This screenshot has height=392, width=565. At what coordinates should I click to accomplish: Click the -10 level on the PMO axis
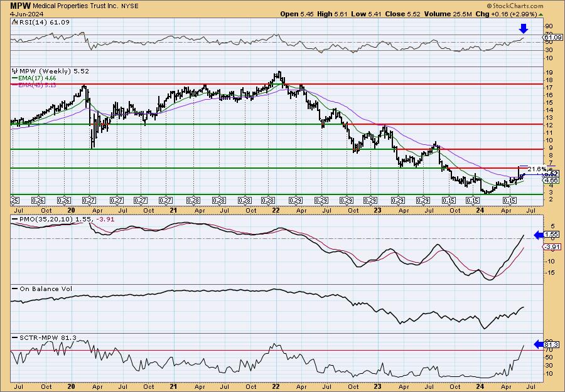[549, 262]
